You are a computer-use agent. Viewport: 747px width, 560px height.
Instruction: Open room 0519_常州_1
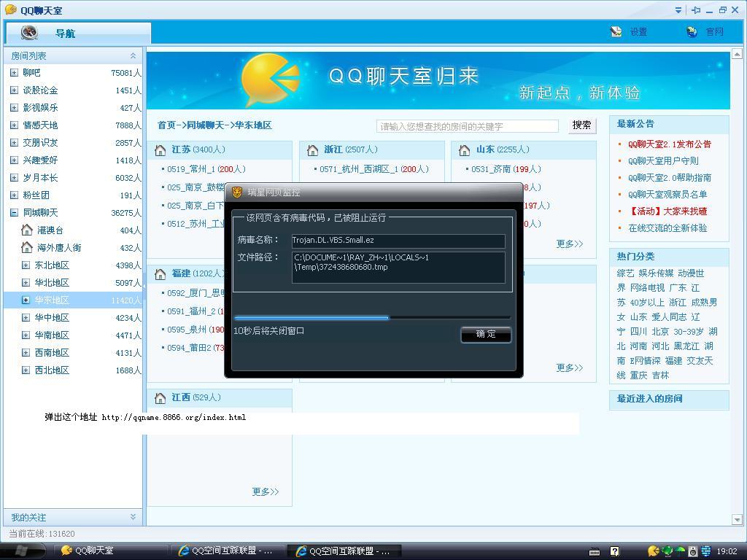[206, 169]
